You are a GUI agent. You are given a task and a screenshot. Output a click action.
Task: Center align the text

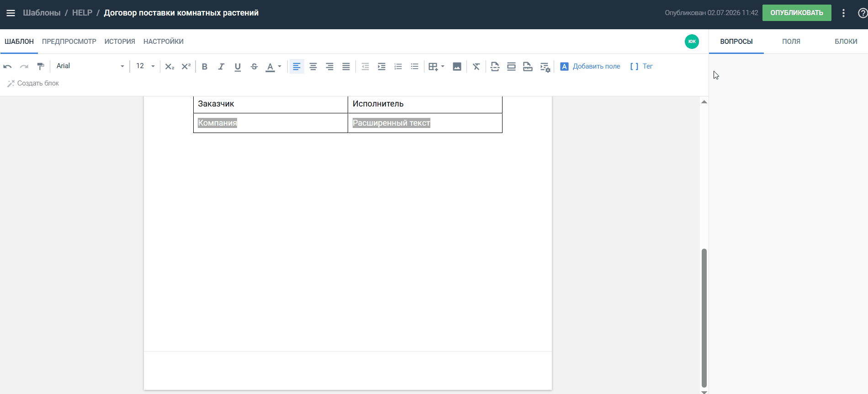[x=313, y=67]
